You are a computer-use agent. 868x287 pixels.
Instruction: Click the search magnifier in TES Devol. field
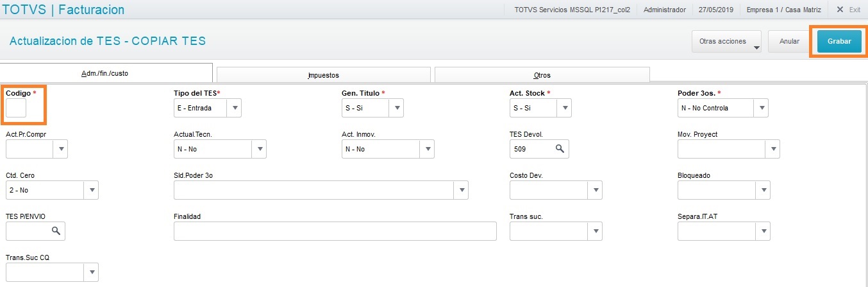pos(560,149)
